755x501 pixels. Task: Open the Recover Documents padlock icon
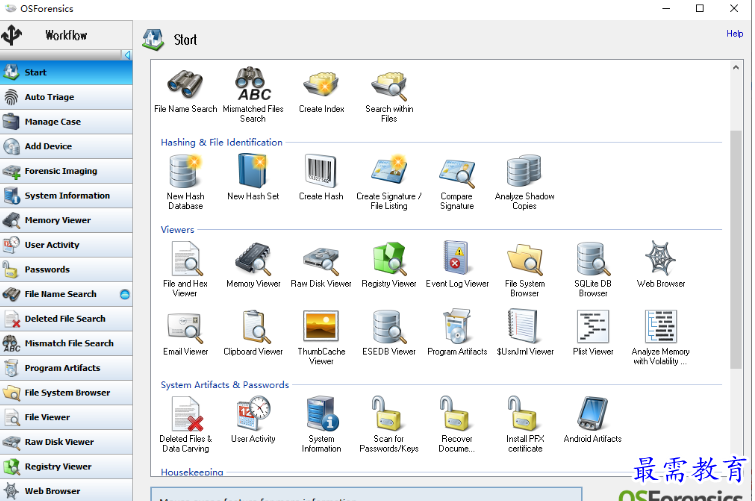tap(454, 413)
